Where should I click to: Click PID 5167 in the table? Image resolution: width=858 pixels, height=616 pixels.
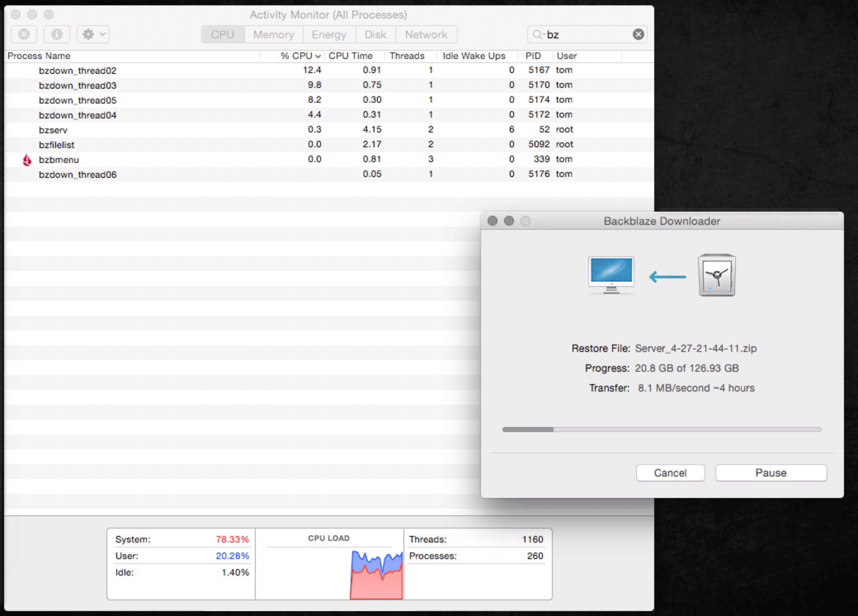coord(539,70)
